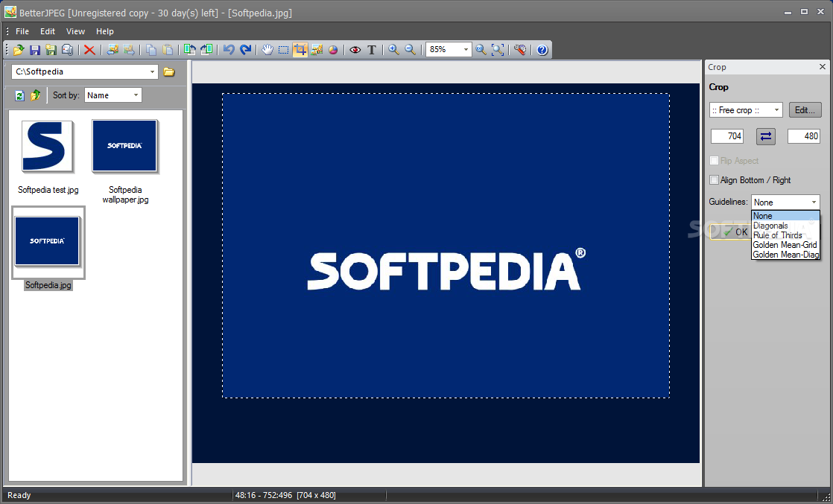The image size is (833, 504).
Task: Click the Resize image tool icon
Action: click(317, 50)
